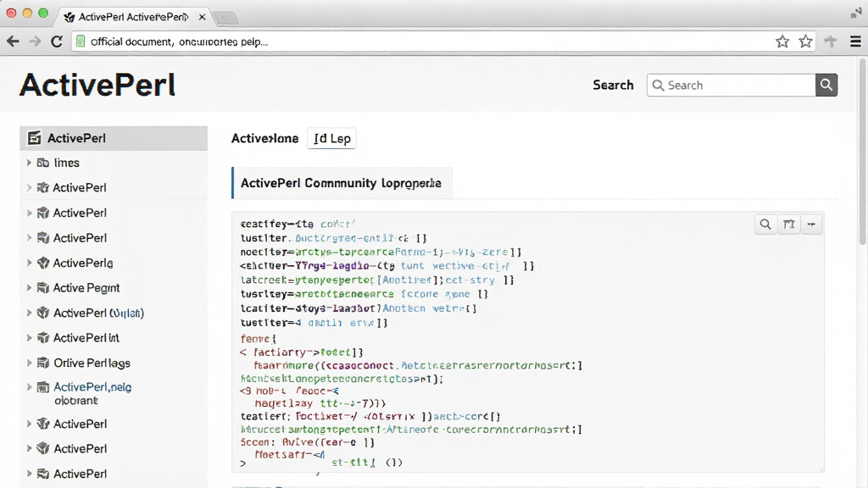Open the browser hamburger menu
Viewport: 868px width, 488px height.
point(855,42)
